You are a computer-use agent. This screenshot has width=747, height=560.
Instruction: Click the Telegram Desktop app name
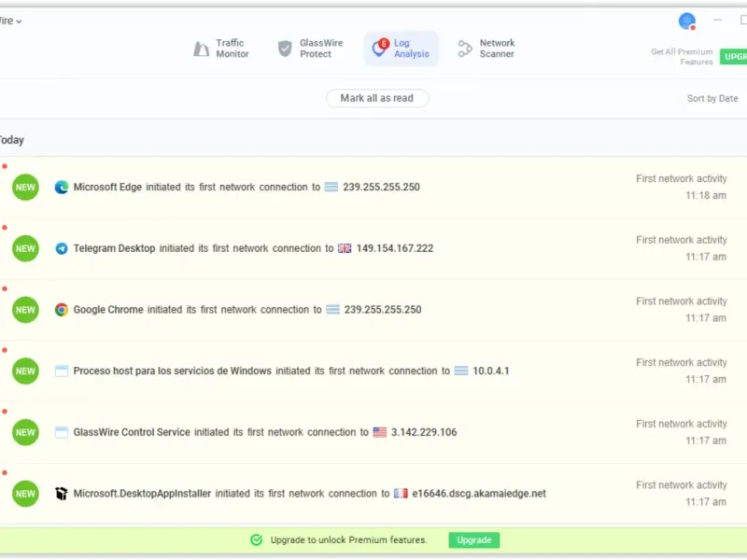pos(114,248)
